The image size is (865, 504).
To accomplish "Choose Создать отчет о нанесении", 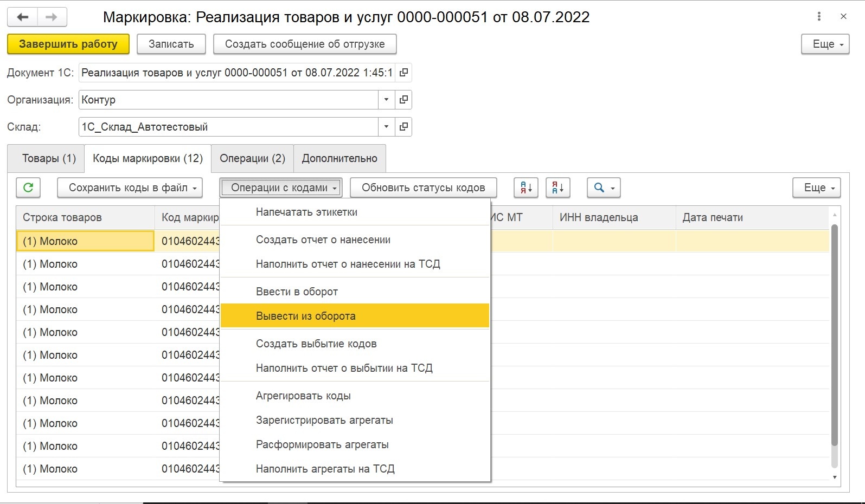I will pos(355,240).
